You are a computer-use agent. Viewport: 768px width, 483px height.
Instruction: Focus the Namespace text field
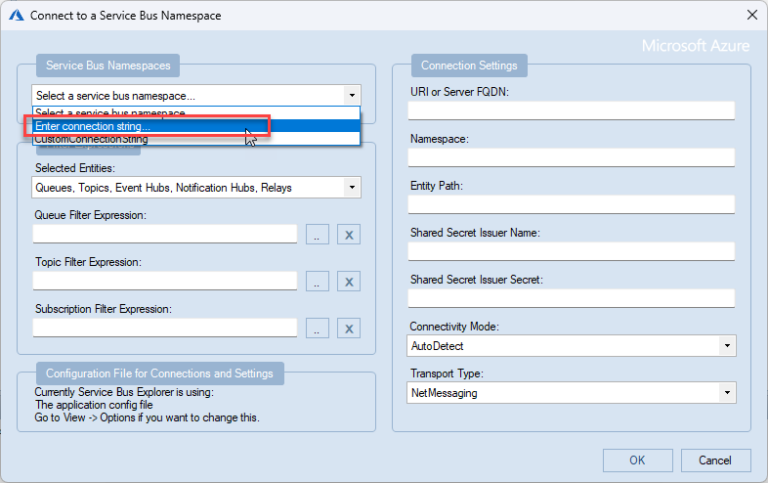pyautogui.click(x=571, y=158)
